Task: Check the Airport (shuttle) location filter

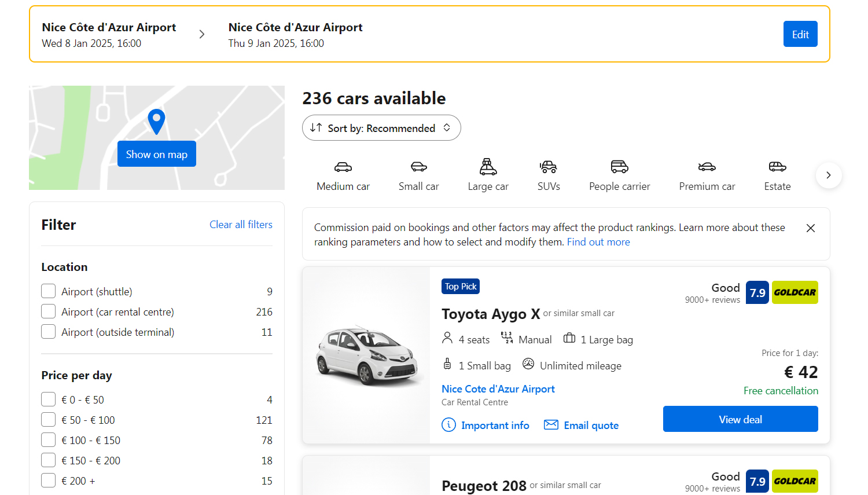Action: (x=49, y=291)
